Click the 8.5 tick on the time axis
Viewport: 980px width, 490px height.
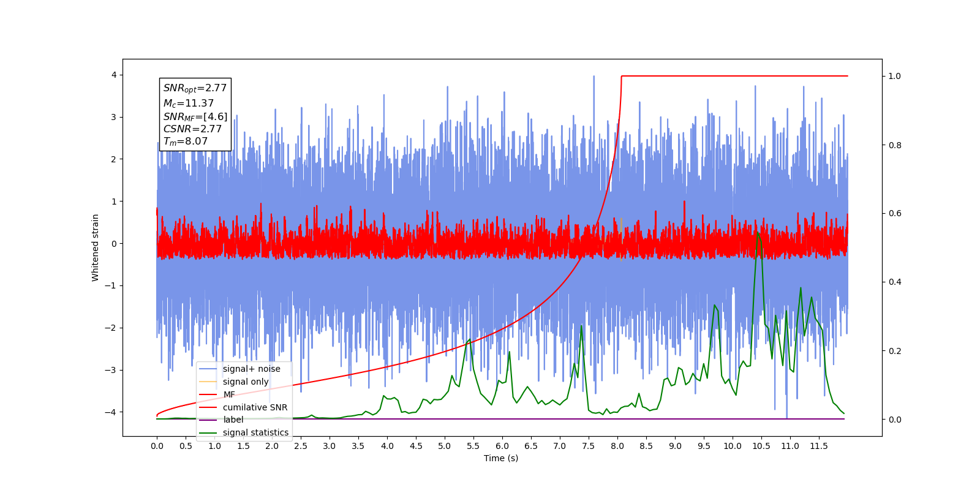(x=646, y=446)
